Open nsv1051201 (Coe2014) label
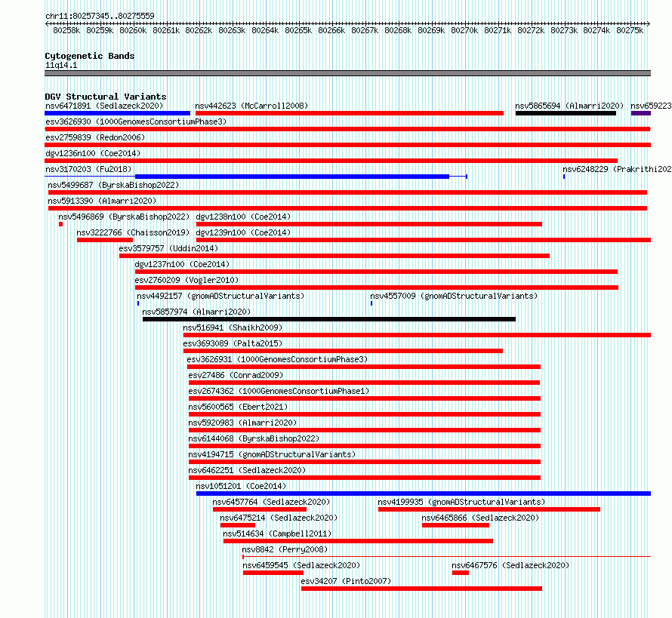This screenshot has width=672, height=618. coord(241,486)
